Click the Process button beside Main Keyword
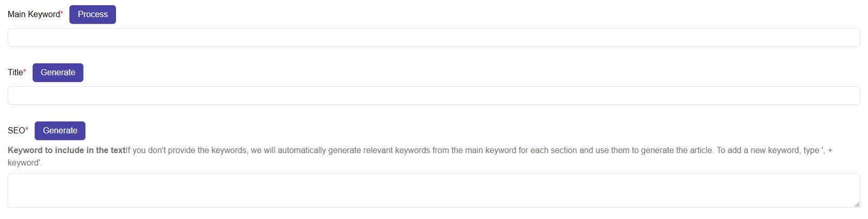This screenshot has height=219, width=868. [x=93, y=15]
